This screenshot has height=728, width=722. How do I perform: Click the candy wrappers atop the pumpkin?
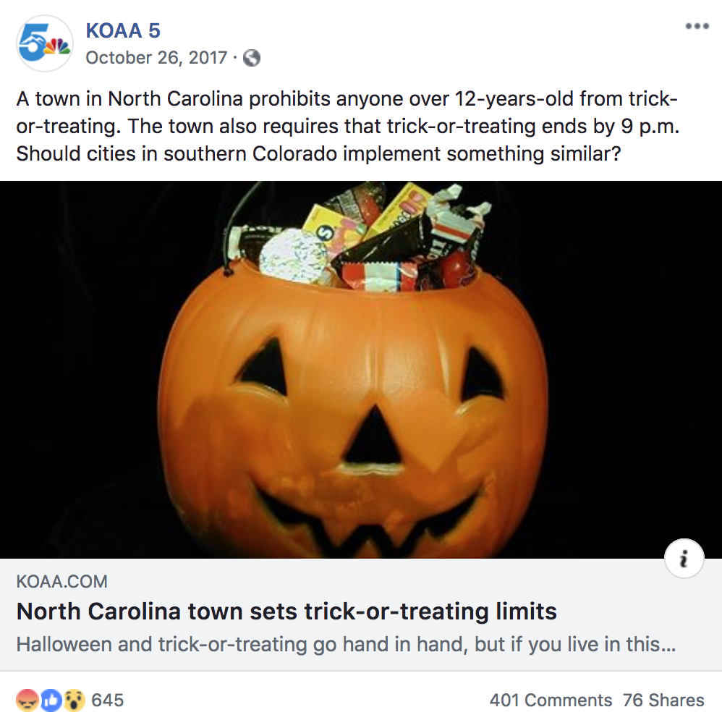357,237
